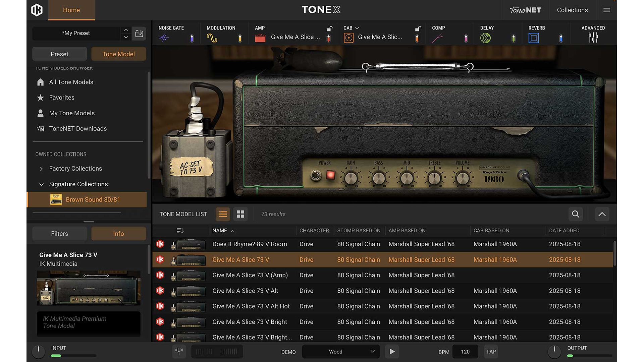Open the Noise Gate module icon
Image resolution: width=644 pixels, height=362 pixels.
(x=164, y=38)
